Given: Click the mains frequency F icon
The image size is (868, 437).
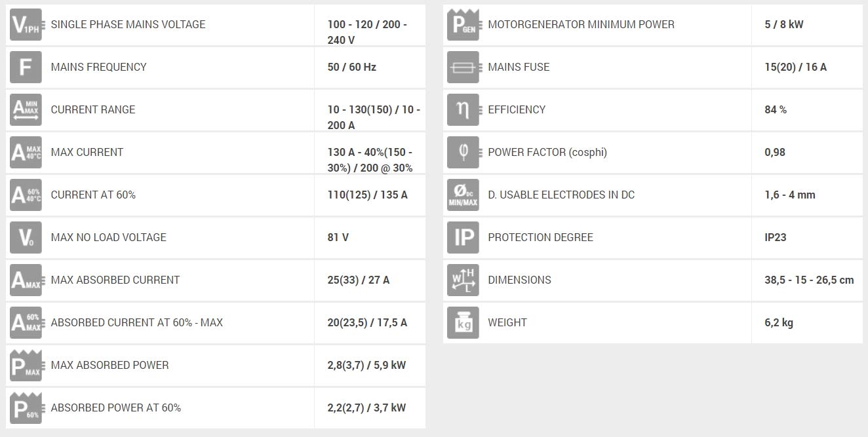Looking at the screenshot, I should (26, 67).
